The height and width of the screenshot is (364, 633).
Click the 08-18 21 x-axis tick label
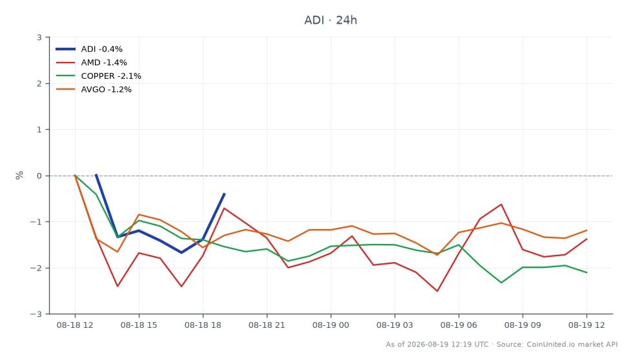click(267, 325)
